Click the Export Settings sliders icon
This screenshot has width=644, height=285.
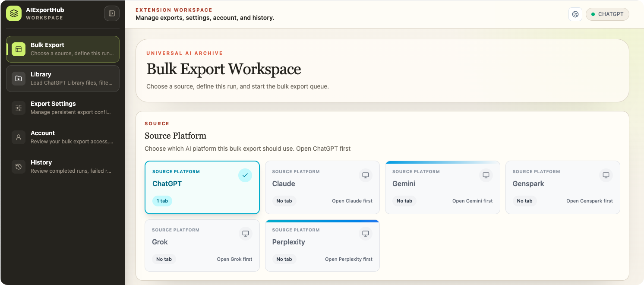19,108
